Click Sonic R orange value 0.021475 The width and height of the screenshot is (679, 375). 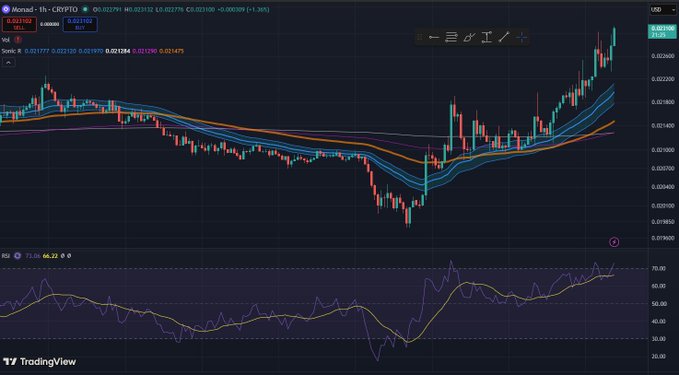(171, 51)
